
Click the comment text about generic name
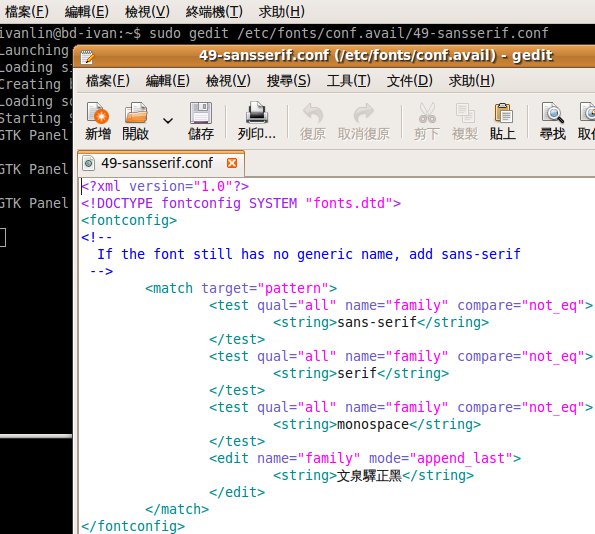pyautogui.click(x=309, y=254)
